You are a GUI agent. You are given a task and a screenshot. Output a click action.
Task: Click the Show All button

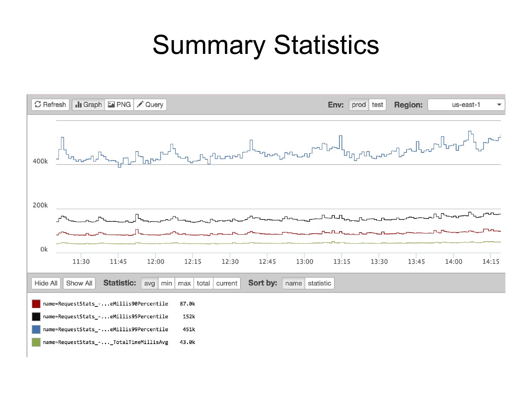(x=79, y=283)
